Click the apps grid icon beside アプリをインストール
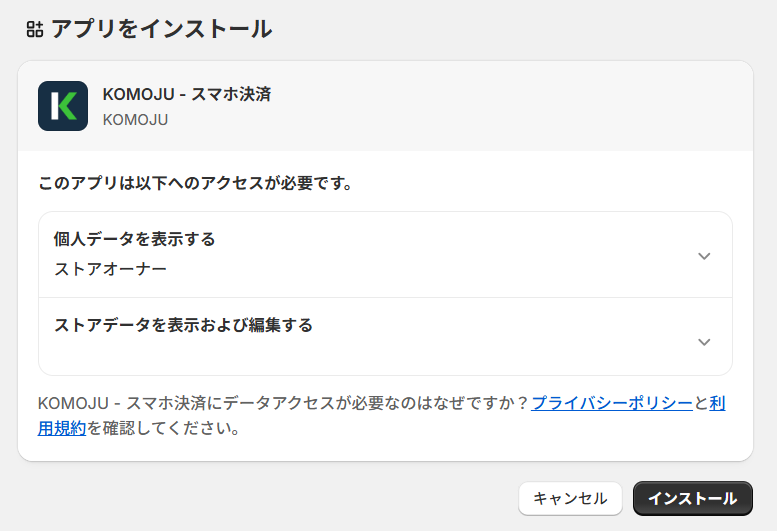The image size is (777, 531). point(35,29)
